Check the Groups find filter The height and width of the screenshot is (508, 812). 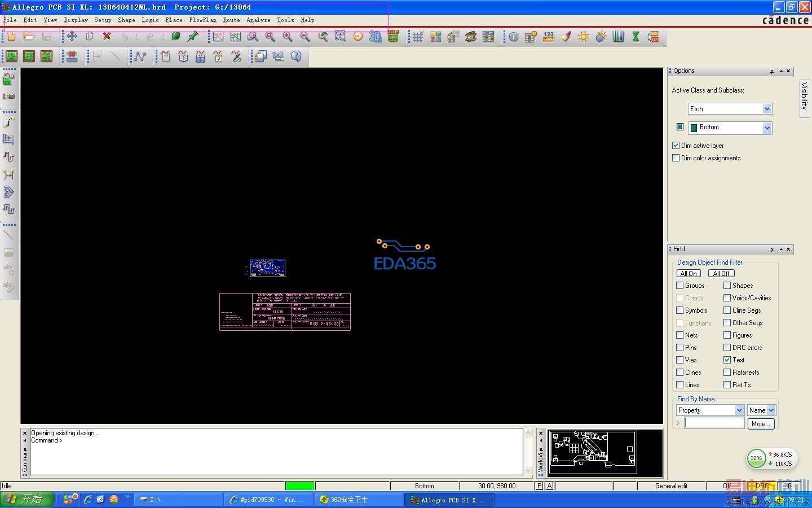click(x=680, y=286)
